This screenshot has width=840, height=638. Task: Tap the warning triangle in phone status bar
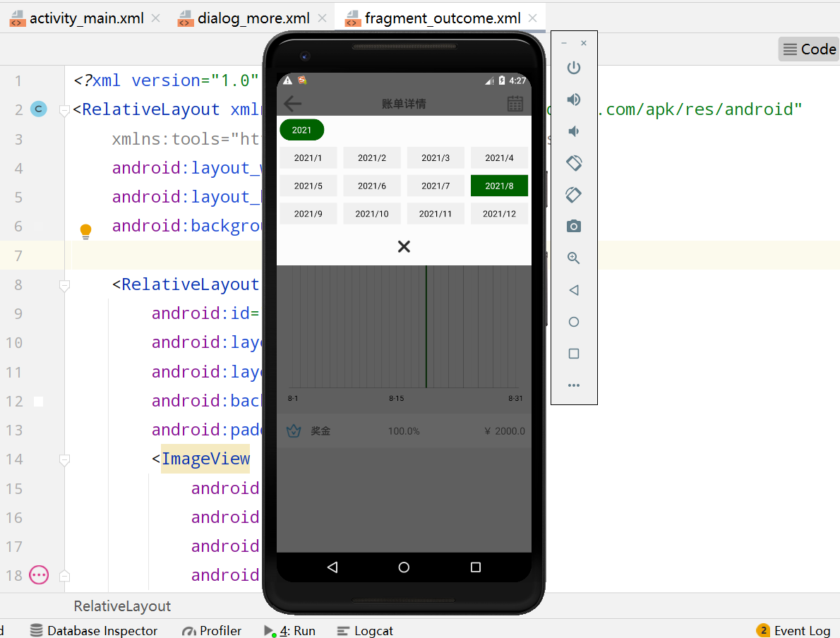288,80
